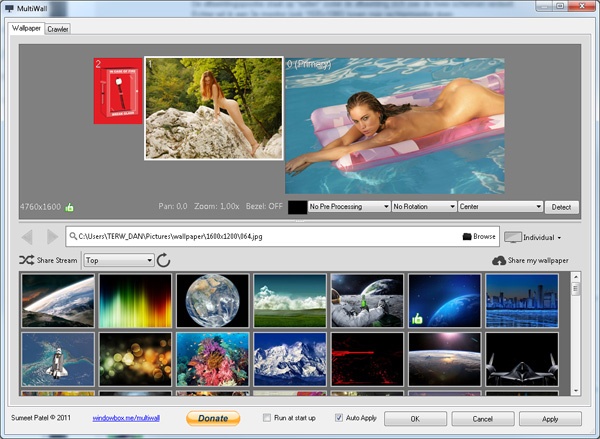
Task: Open the No Pre Processing dropdown
Action: [x=349, y=207]
